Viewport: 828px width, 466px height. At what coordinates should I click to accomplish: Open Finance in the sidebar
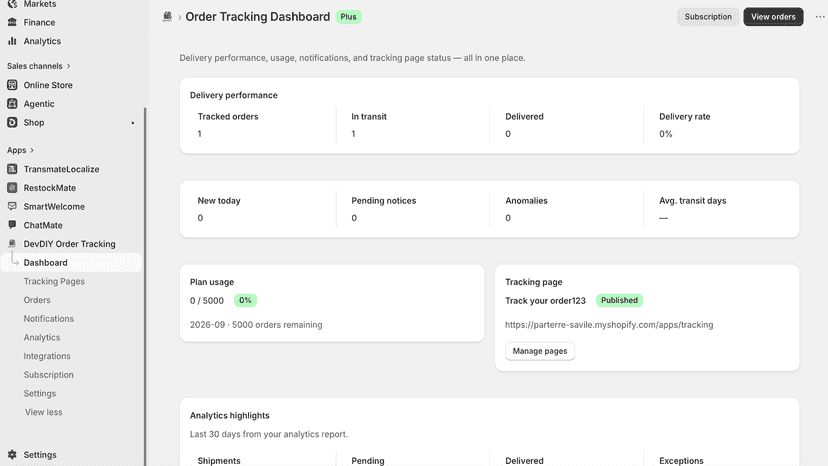(x=39, y=22)
